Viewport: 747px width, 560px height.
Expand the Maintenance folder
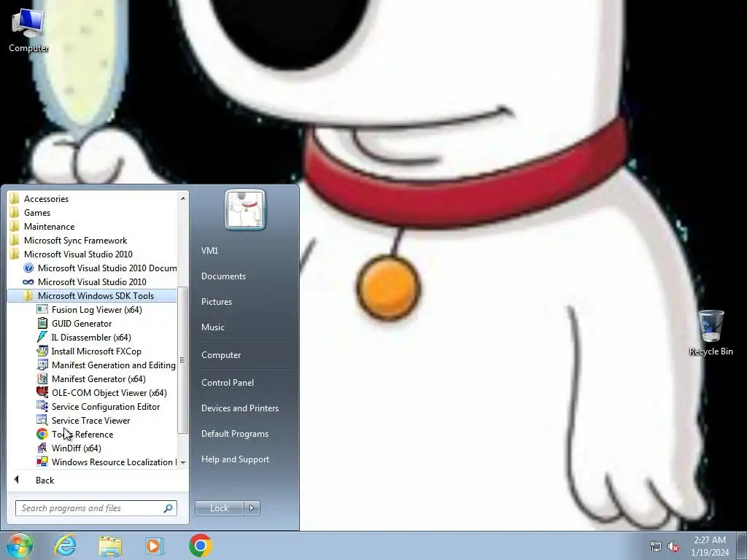[x=92, y=227]
